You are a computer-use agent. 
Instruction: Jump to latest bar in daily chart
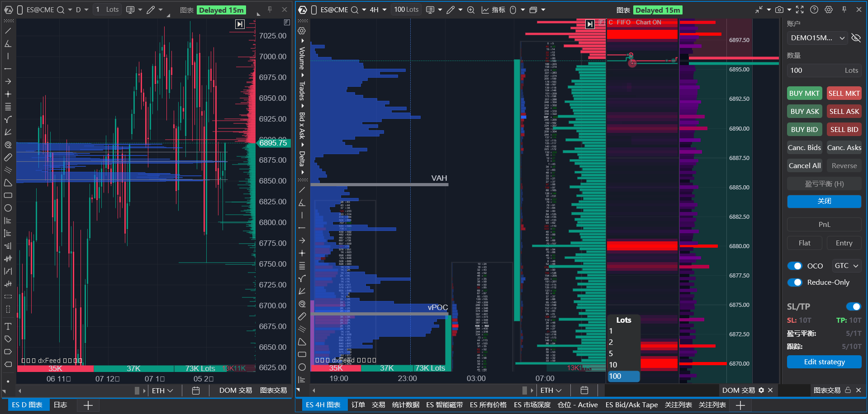click(240, 24)
